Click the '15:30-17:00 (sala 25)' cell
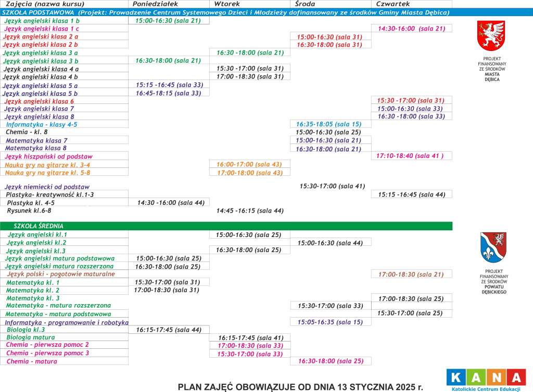Screen dimensions: 533x392 410,313
